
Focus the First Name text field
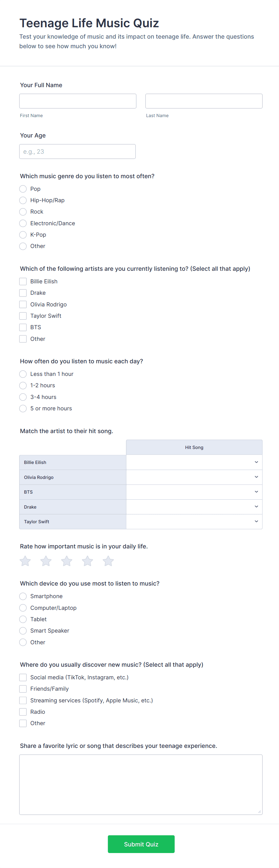click(x=78, y=101)
